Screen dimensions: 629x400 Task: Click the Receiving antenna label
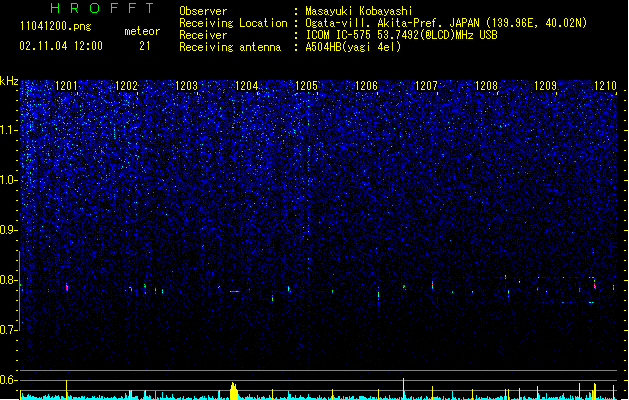coord(230,47)
